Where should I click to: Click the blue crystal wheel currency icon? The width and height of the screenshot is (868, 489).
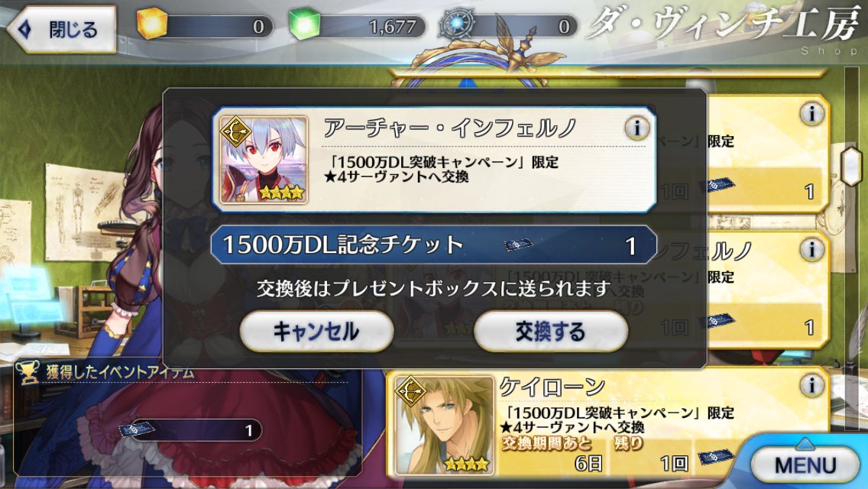(457, 24)
